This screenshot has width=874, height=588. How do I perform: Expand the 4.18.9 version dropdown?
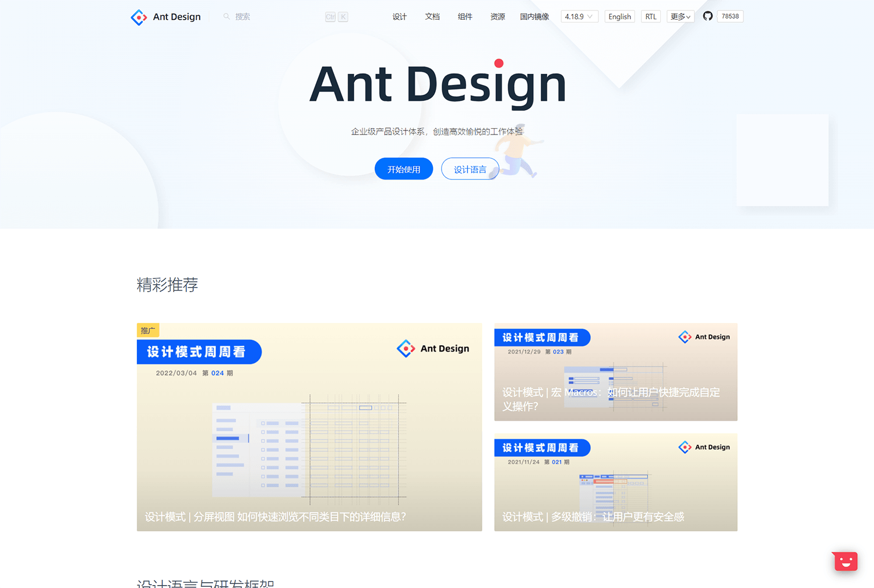[x=579, y=16]
